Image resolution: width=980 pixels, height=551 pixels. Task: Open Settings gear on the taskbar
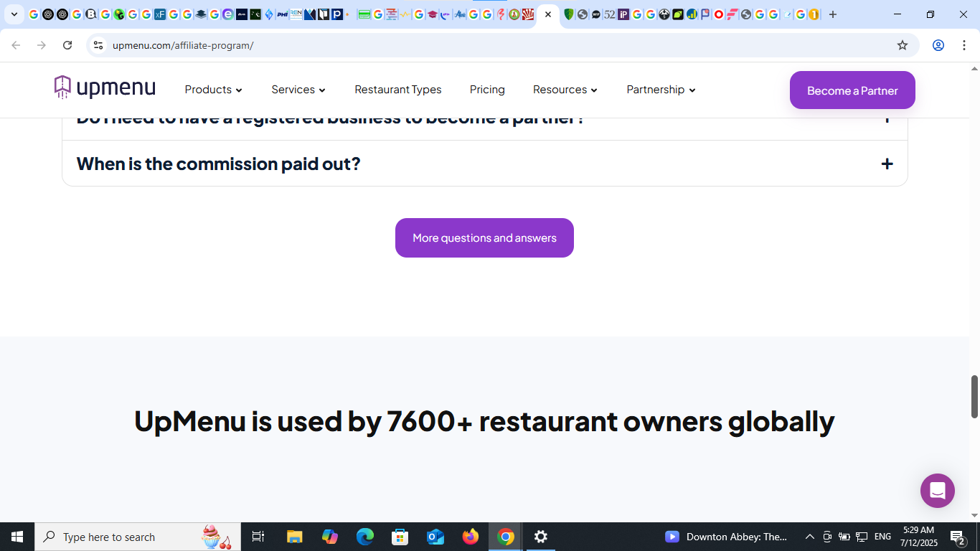point(541,537)
